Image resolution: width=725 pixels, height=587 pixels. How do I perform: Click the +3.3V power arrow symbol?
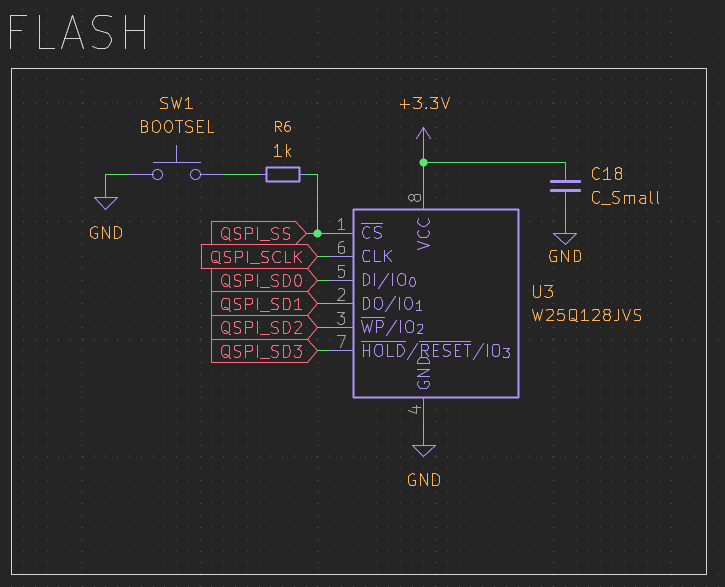[423, 128]
